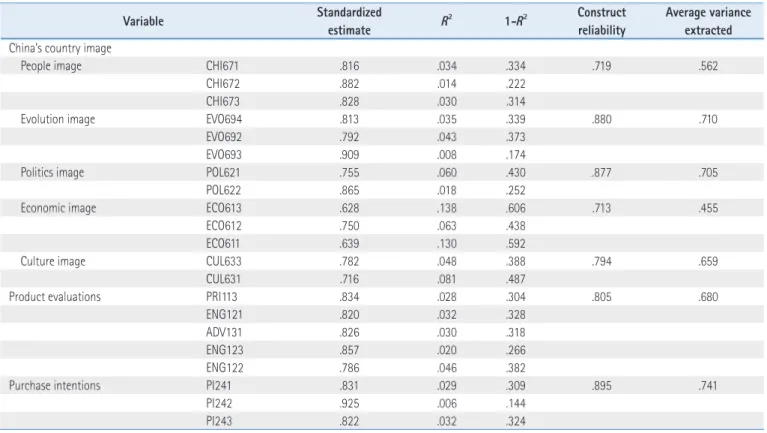Click the EVO694 item code
The height and width of the screenshot is (433, 767).
point(224,119)
